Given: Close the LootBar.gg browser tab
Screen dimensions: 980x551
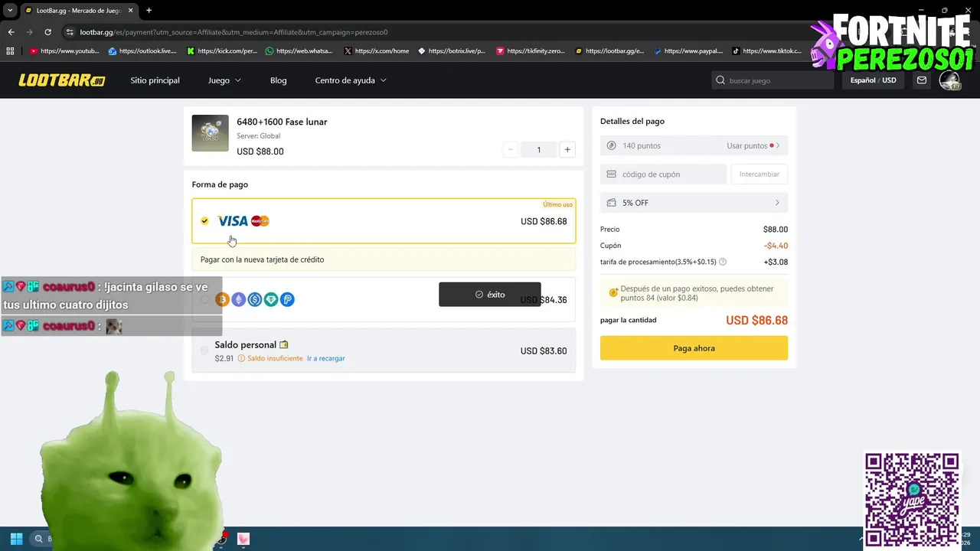Looking at the screenshot, I should point(131,11).
